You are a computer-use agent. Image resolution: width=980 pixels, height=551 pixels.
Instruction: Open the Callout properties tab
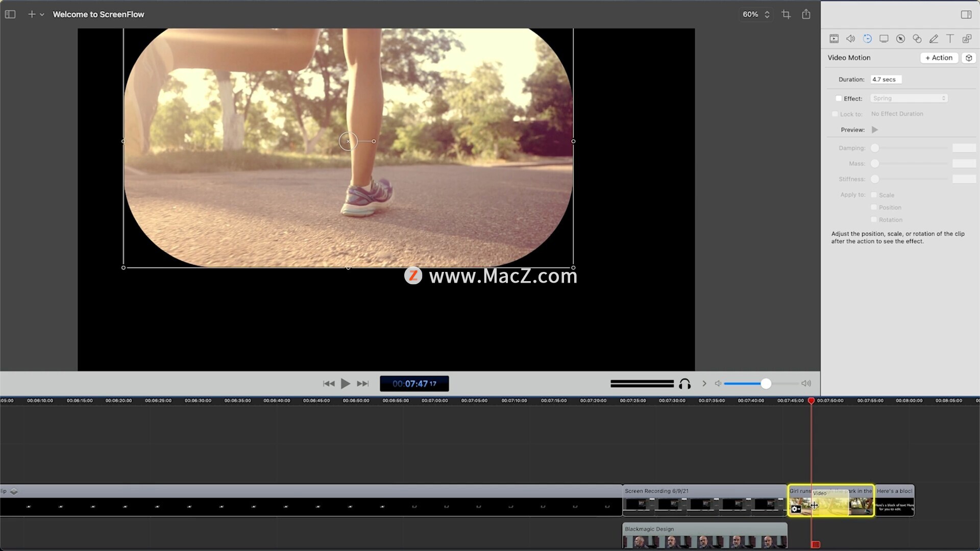(901, 39)
